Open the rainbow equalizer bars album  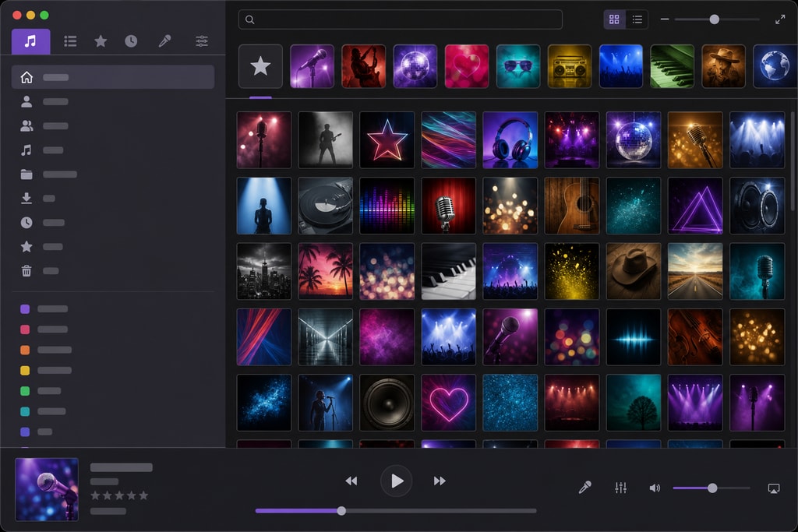[387, 206]
